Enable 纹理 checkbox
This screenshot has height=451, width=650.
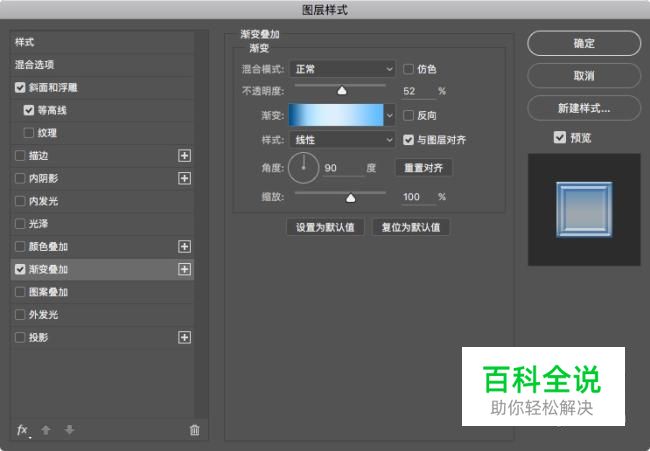click(29, 133)
